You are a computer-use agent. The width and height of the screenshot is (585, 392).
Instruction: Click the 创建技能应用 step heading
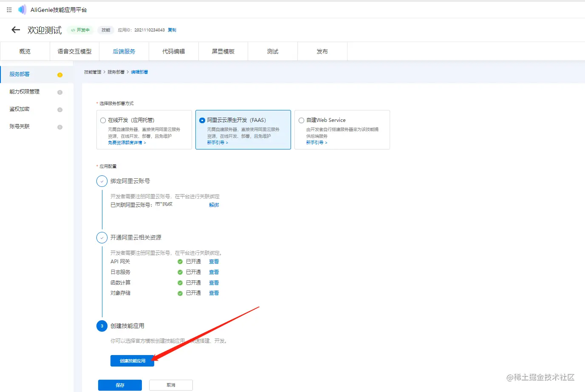[x=127, y=326]
